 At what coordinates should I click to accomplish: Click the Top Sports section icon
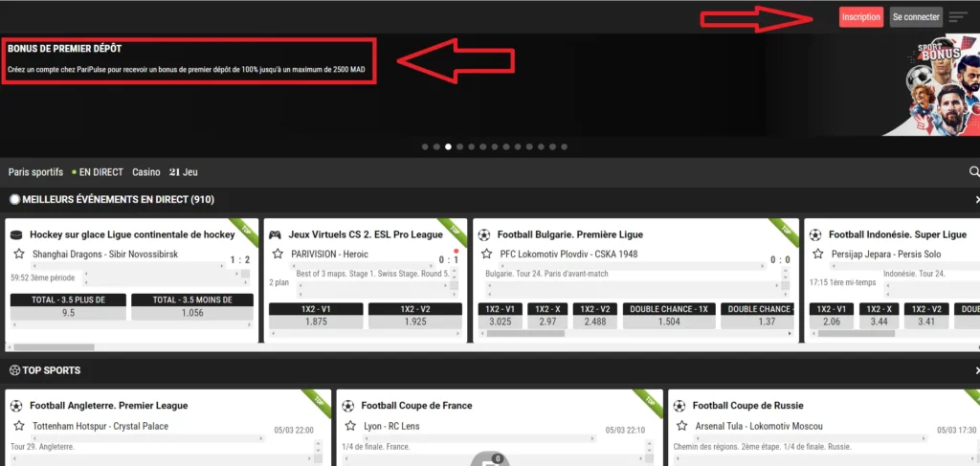(x=14, y=370)
